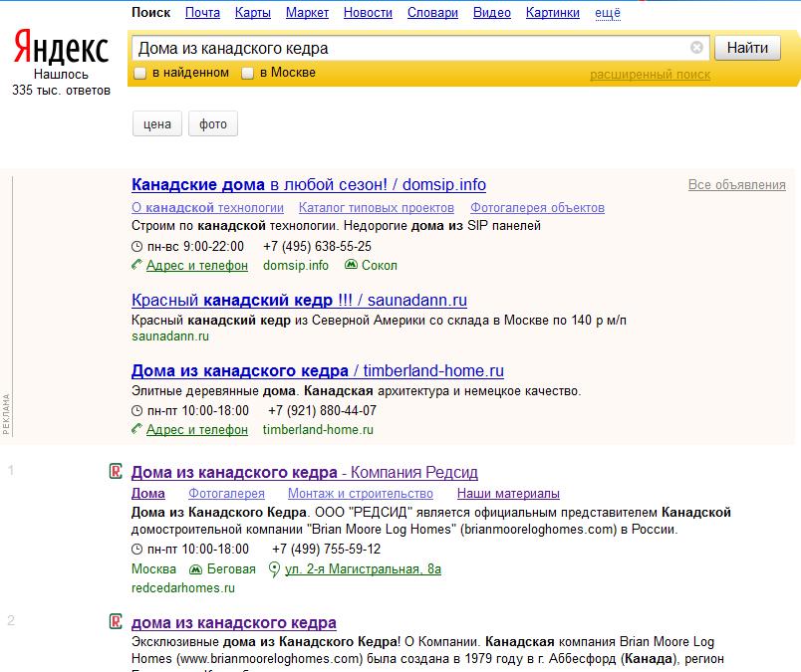Select the Поиск tab
The height and width of the screenshot is (672, 801).
(150, 13)
